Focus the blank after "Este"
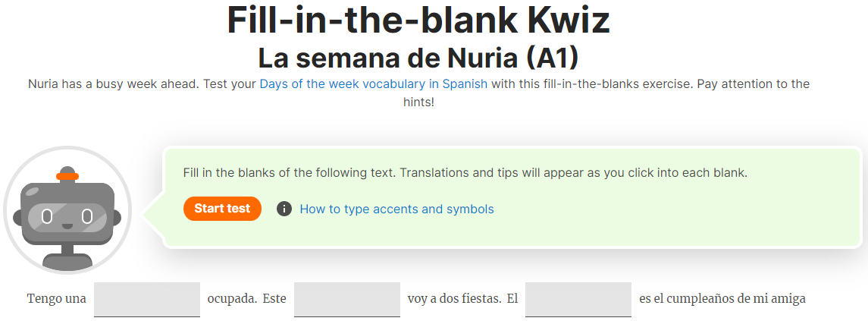 [347, 300]
